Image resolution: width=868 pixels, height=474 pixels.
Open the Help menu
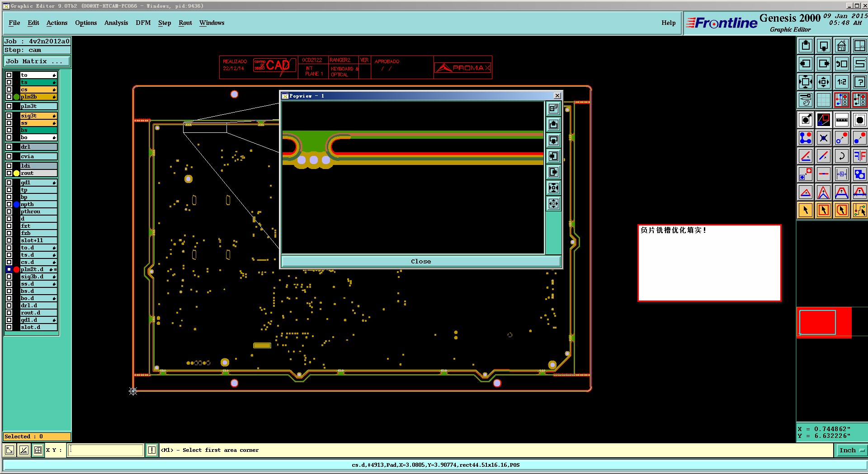point(669,23)
